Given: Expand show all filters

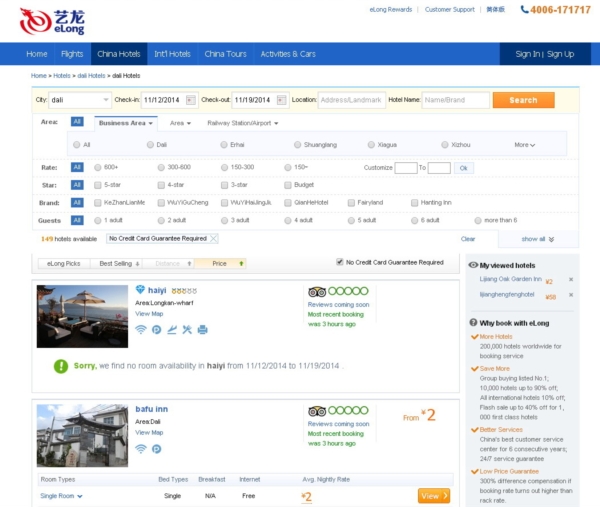Looking at the screenshot, I should [x=538, y=239].
